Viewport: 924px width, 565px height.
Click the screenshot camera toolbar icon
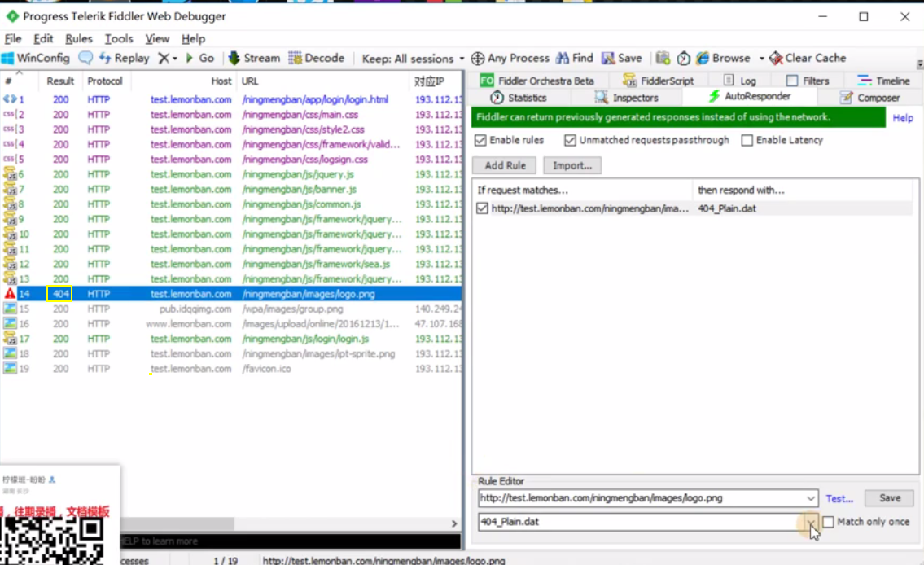pos(663,58)
